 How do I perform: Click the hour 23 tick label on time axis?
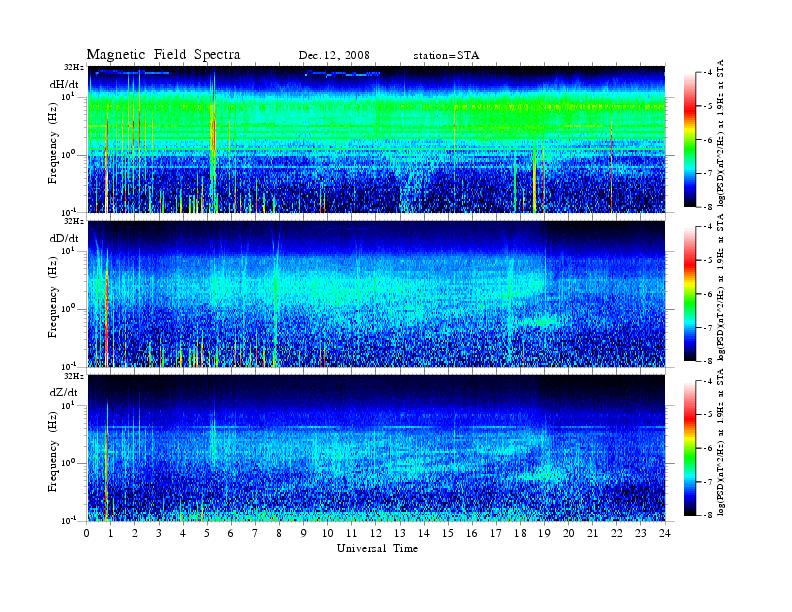pos(640,533)
